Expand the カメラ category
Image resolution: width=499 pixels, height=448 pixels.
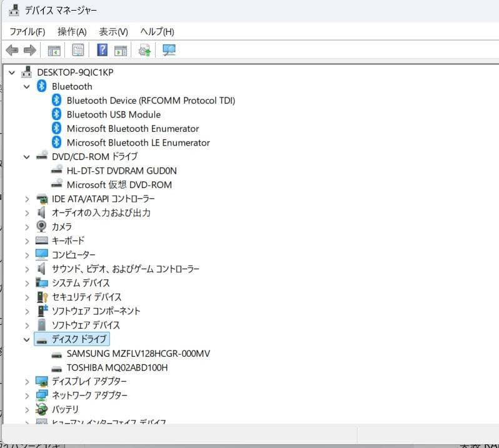click(27, 227)
